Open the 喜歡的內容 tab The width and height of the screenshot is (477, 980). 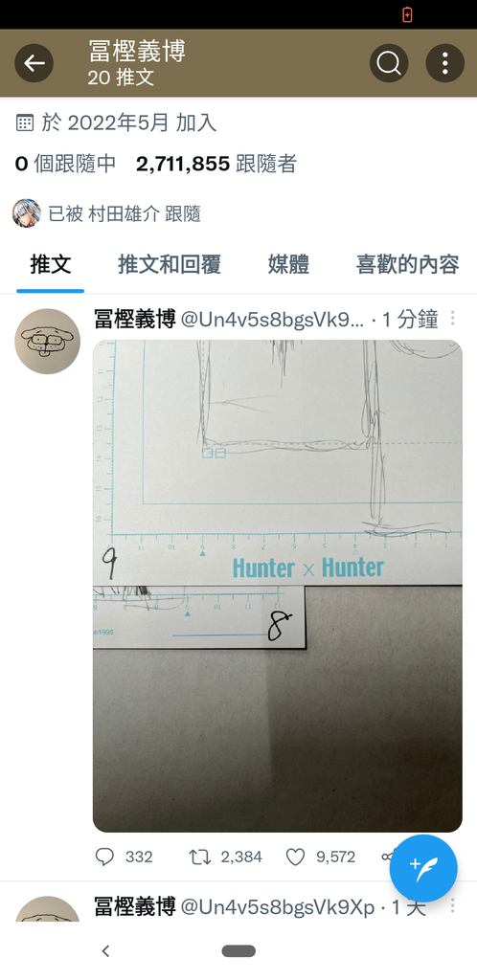408,264
